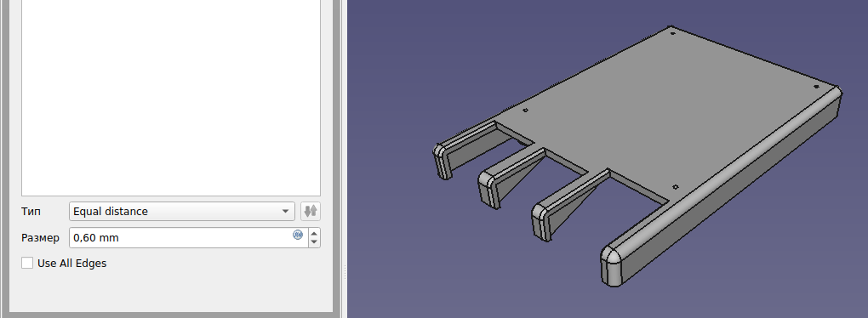Select the small hole near the long rail's far end
The width and height of the screenshot is (868, 318).
click(x=817, y=87)
